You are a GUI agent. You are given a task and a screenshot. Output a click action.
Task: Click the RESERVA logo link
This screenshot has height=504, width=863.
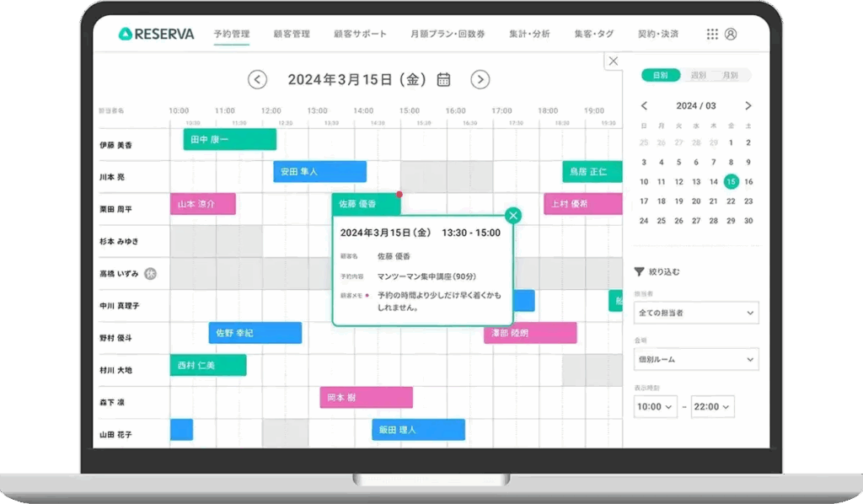pyautogui.click(x=156, y=35)
